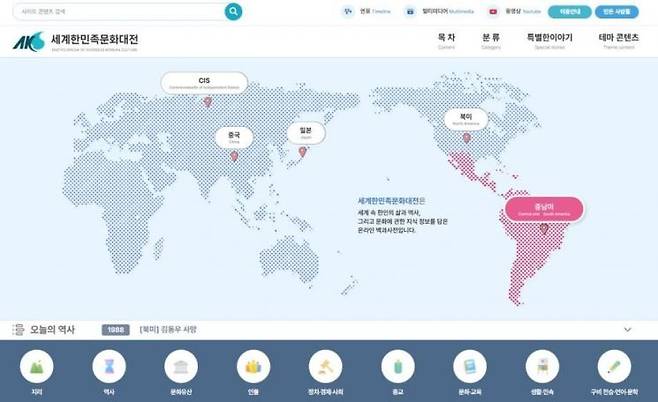Open the 종교 religion category icon

pos(398,366)
